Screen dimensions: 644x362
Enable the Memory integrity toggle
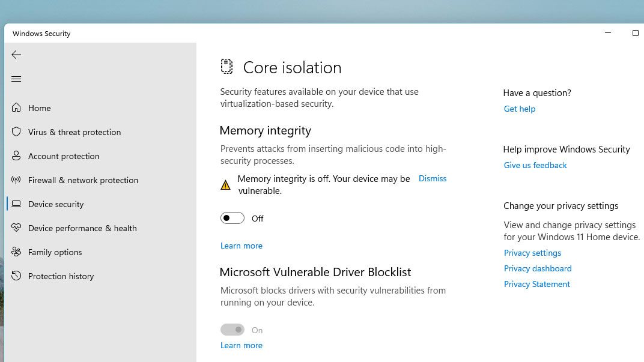pos(232,218)
